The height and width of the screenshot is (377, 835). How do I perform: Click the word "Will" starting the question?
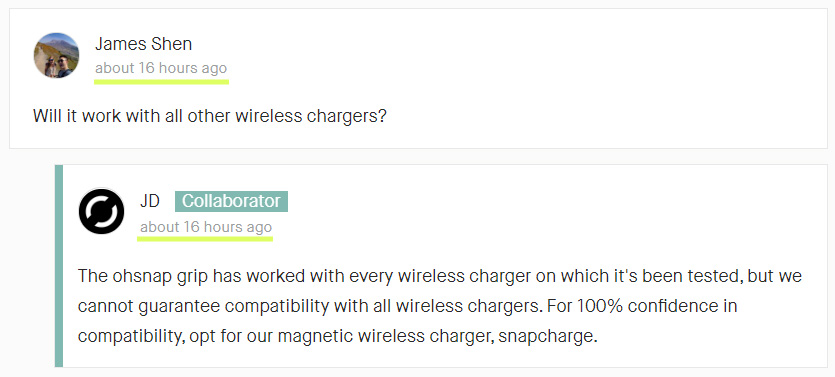point(47,116)
